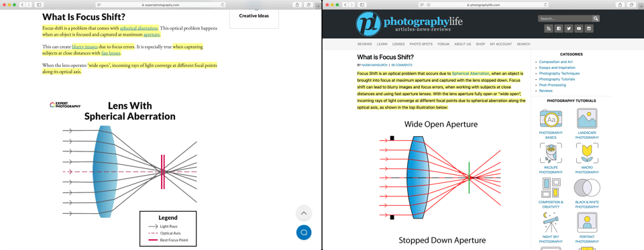644x250 pixels.
Task: Click the scroll-to-top chevron button
Action: [304, 213]
